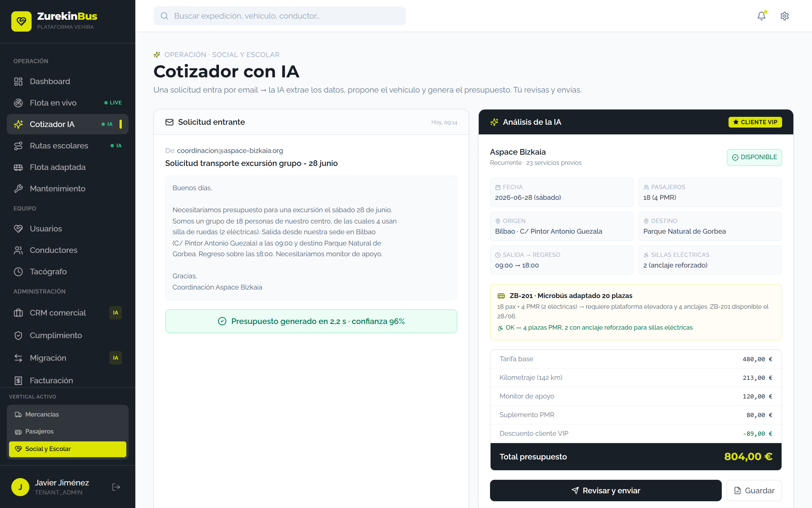
Task: Click the Descuento cliente VIP row
Action: point(636,434)
